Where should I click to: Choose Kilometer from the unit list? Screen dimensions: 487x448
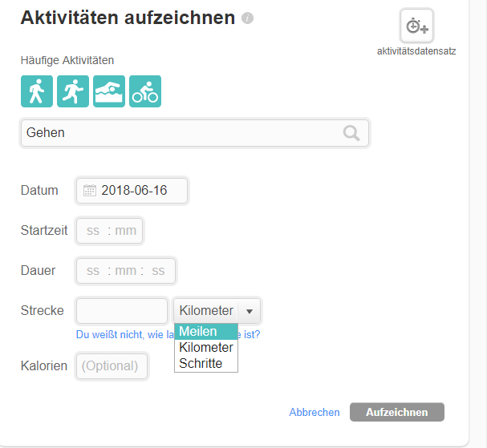206,348
